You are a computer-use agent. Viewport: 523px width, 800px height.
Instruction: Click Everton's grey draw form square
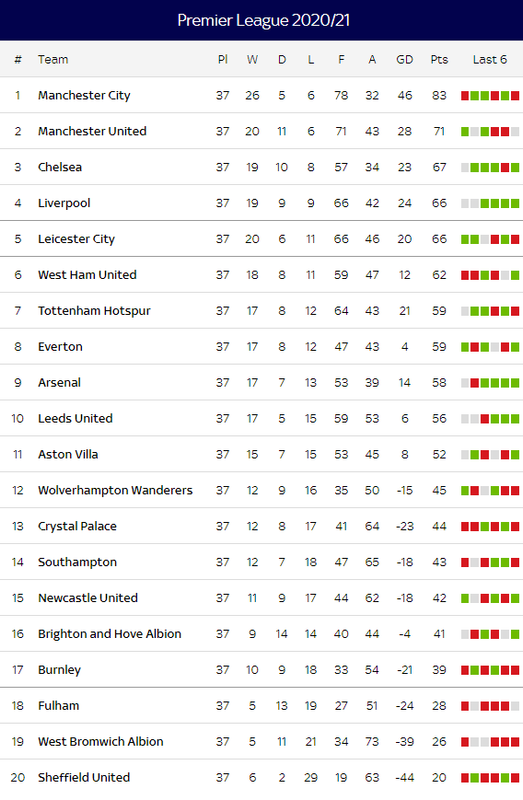[x=495, y=347]
